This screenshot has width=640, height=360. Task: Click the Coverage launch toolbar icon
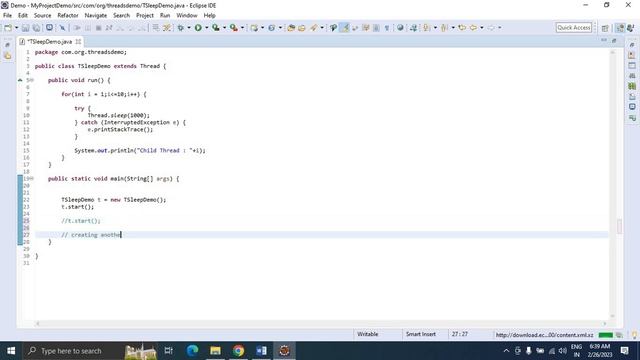[x=216, y=28]
